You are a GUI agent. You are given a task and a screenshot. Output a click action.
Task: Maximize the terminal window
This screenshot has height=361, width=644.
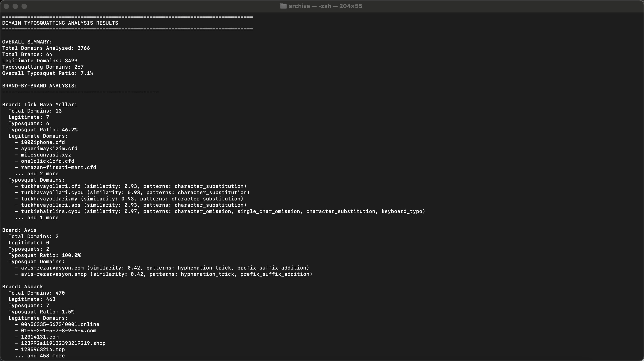pos(24,6)
